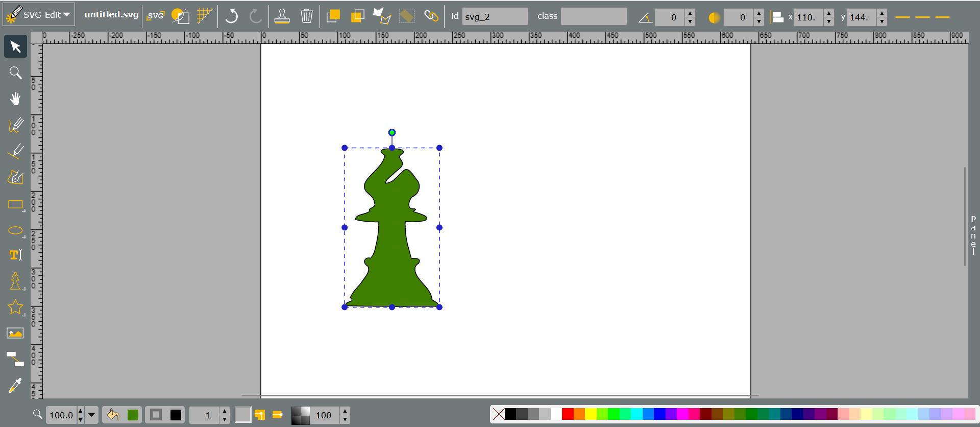The image size is (980, 427).
Task: Click the untitled.svg document title
Action: click(111, 14)
